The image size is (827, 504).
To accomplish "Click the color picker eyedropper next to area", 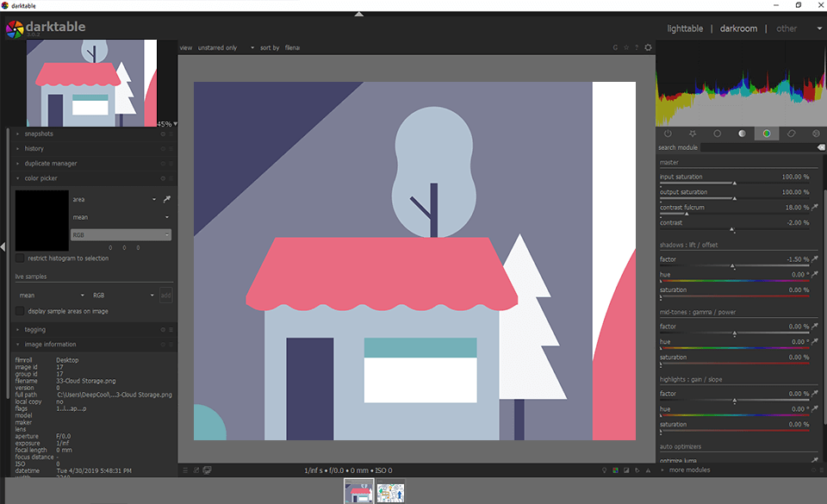I will point(167,199).
